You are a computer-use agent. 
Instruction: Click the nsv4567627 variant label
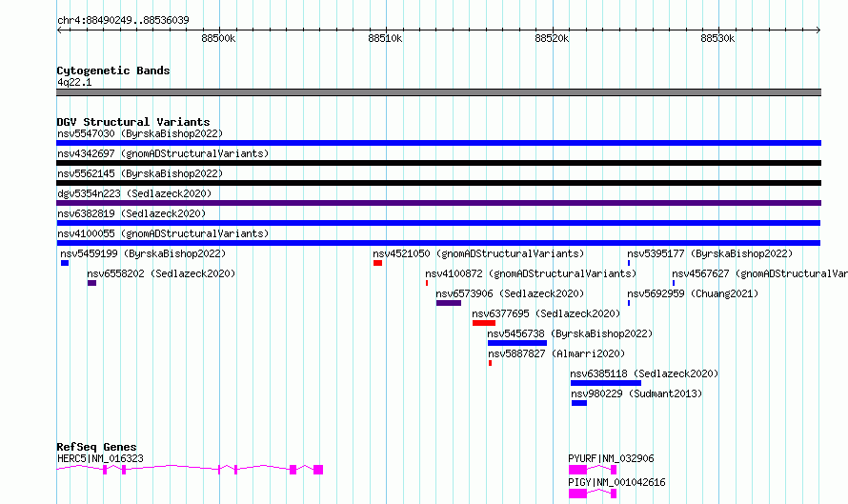(x=759, y=273)
